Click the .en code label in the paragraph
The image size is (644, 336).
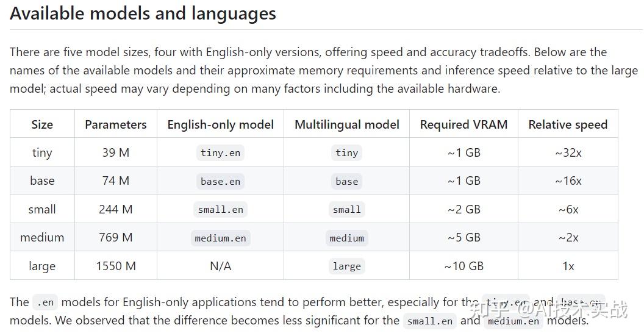pyautogui.click(x=45, y=302)
